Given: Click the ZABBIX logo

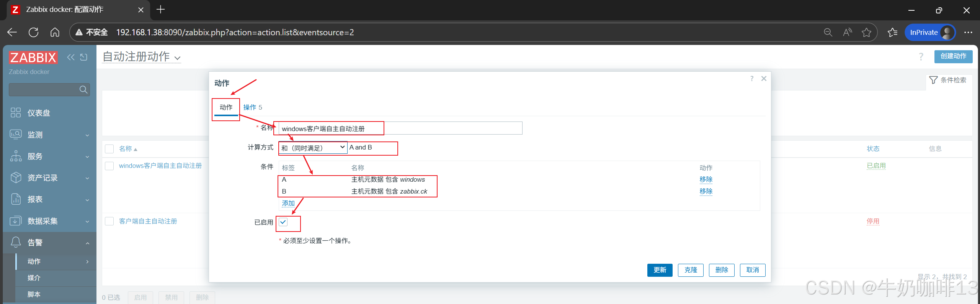Looking at the screenshot, I should [x=33, y=58].
